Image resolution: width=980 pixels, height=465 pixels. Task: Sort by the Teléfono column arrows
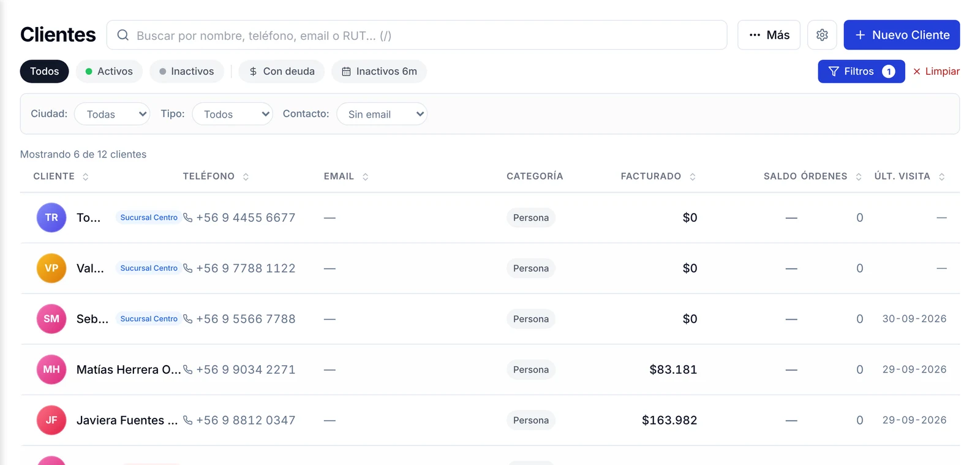[x=246, y=176]
